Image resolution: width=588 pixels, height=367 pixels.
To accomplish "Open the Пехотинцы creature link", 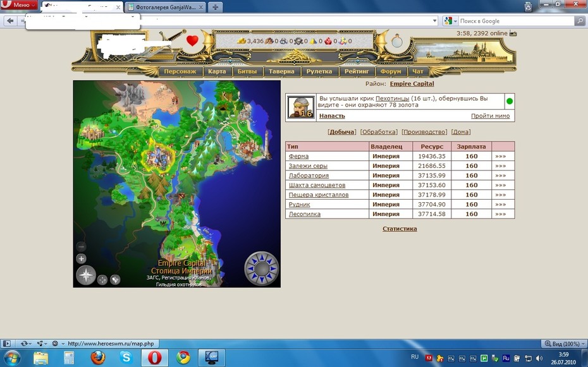I will pyautogui.click(x=392, y=98).
